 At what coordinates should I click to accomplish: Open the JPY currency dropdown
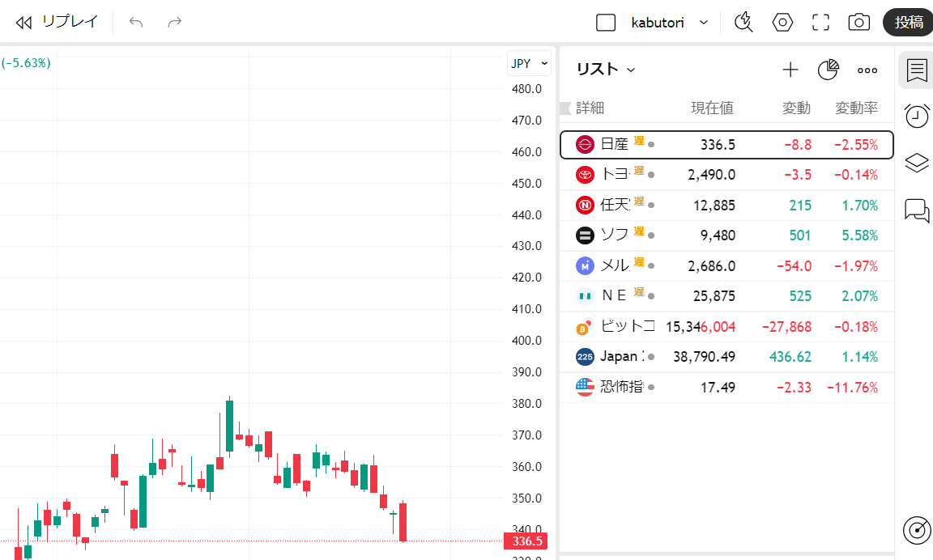click(529, 64)
